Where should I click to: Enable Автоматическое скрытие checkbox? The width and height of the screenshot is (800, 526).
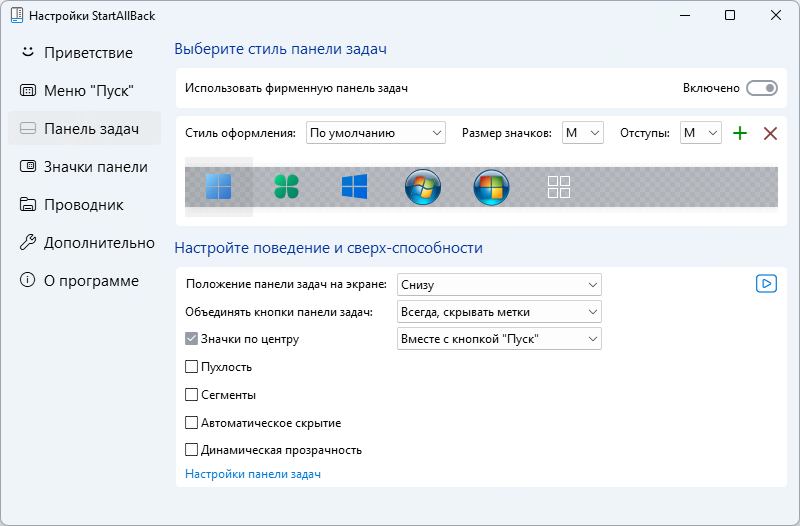[x=192, y=423]
